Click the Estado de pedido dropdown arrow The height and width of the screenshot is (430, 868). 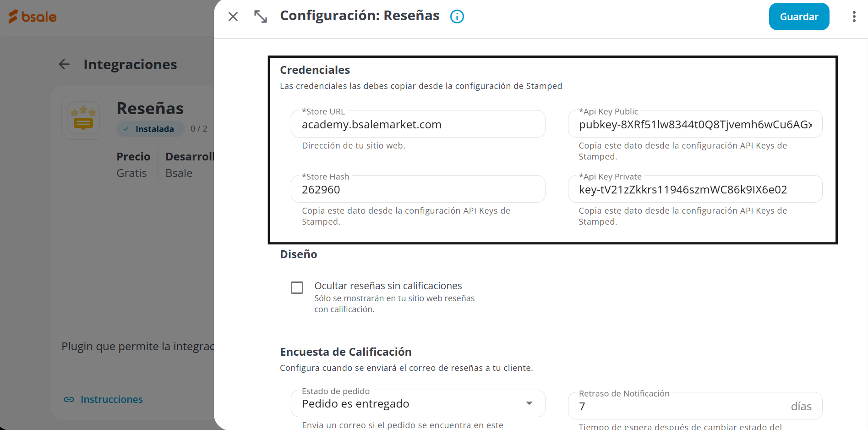(529, 403)
